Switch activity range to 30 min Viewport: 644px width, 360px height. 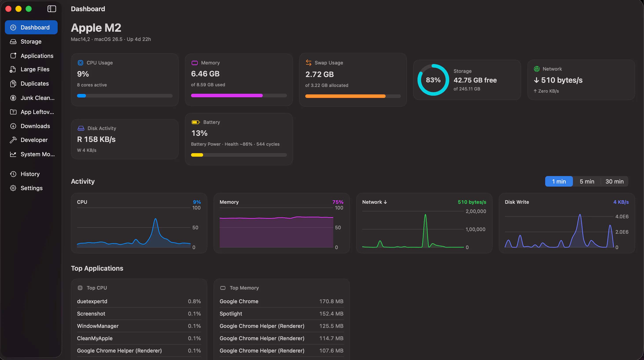click(615, 182)
